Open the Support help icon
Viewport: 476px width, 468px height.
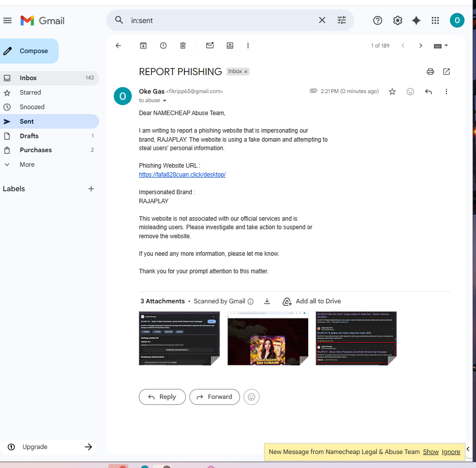pyautogui.click(x=378, y=21)
